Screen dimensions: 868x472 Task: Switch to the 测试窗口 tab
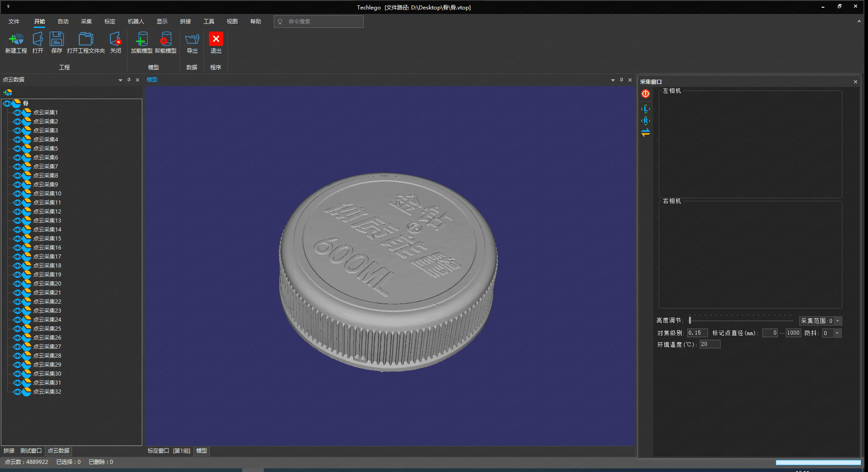[31, 451]
